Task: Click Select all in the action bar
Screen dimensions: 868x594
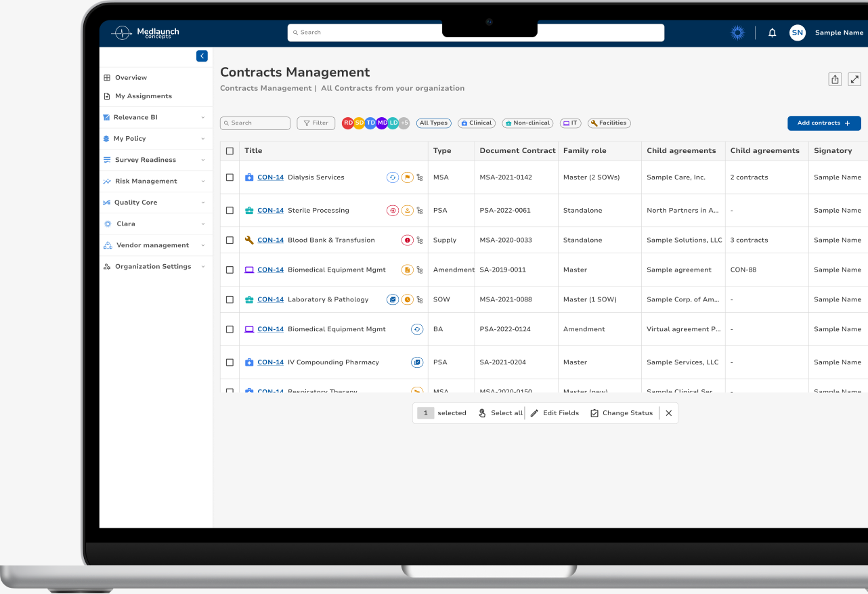Action: pyautogui.click(x=500, y=413)
